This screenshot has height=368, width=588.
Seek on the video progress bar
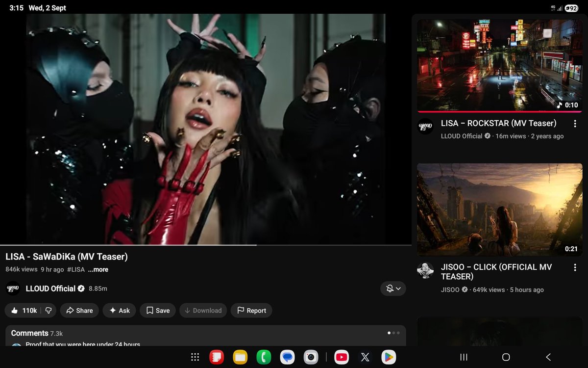click(x=206, y=245)
